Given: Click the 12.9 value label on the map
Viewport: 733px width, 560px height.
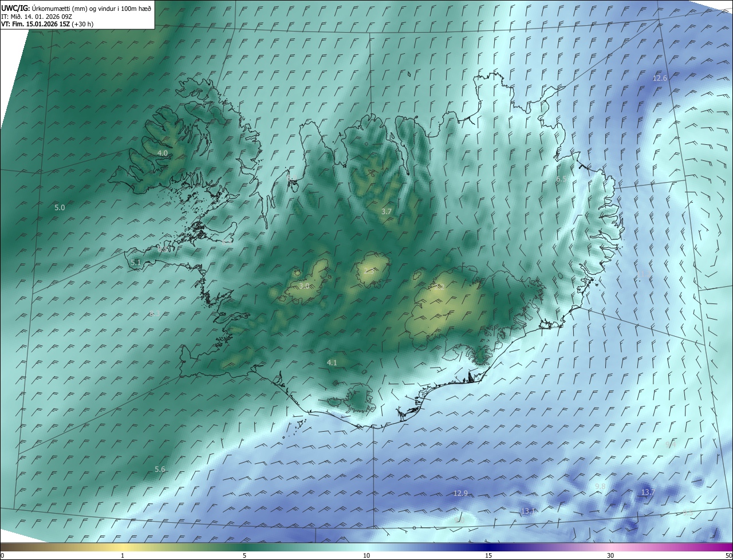Looking at the screenshot, I should 460,493.
